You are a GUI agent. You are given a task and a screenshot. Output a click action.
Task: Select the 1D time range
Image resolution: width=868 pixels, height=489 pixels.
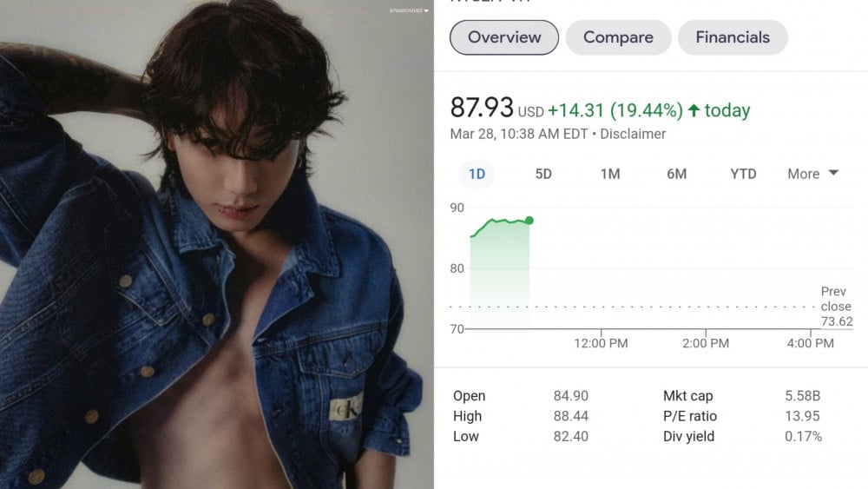tap(477, 174)
